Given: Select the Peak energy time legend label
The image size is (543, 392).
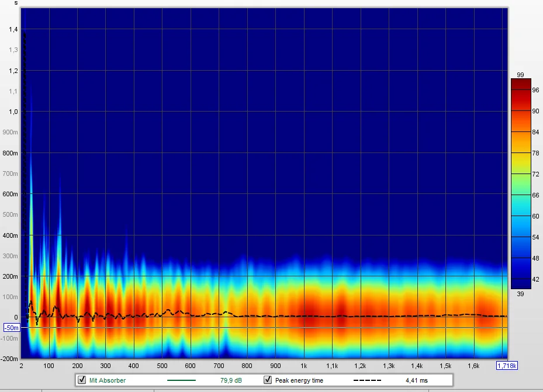Looking at the screenshot, I should [x=299, y=380].
